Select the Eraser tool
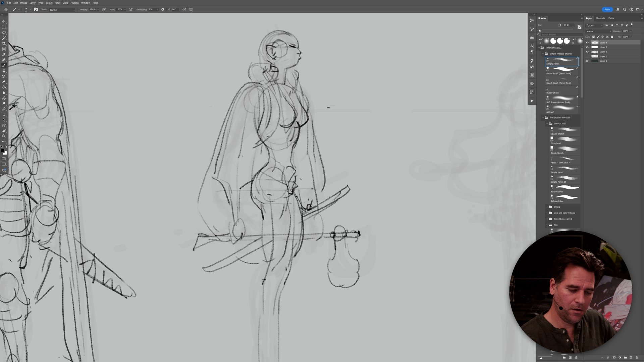This screenshot has height=362, width=644. point(4,82)
